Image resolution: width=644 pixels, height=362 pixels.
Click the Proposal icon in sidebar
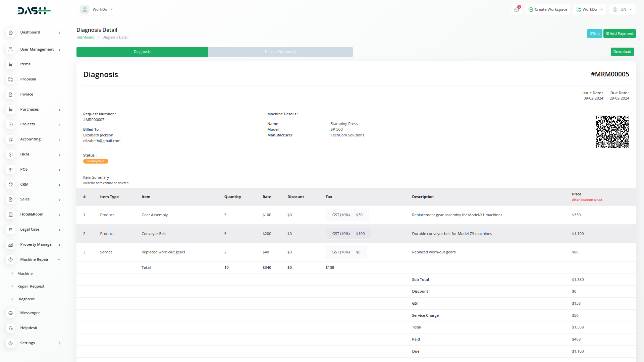click(x=11, y=79)
